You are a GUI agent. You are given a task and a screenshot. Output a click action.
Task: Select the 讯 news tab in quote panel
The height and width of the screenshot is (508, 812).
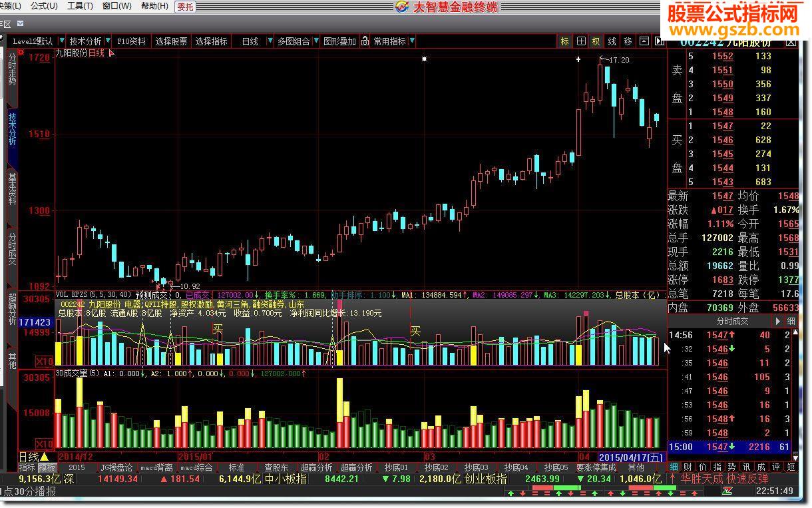[x=747, y=467]
